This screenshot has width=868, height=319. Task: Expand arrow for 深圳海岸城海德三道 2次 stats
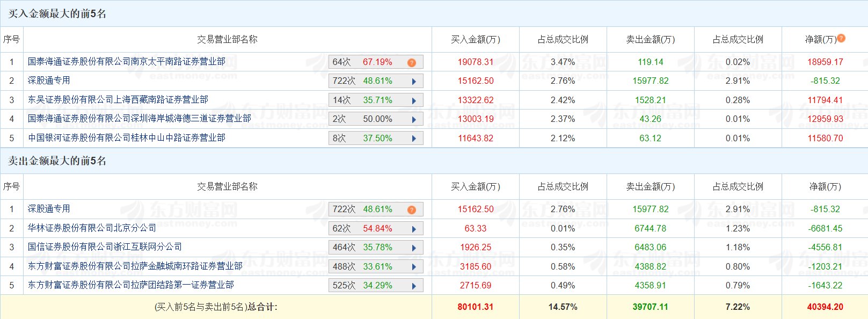pyautogui.click(x=414, y=120)
